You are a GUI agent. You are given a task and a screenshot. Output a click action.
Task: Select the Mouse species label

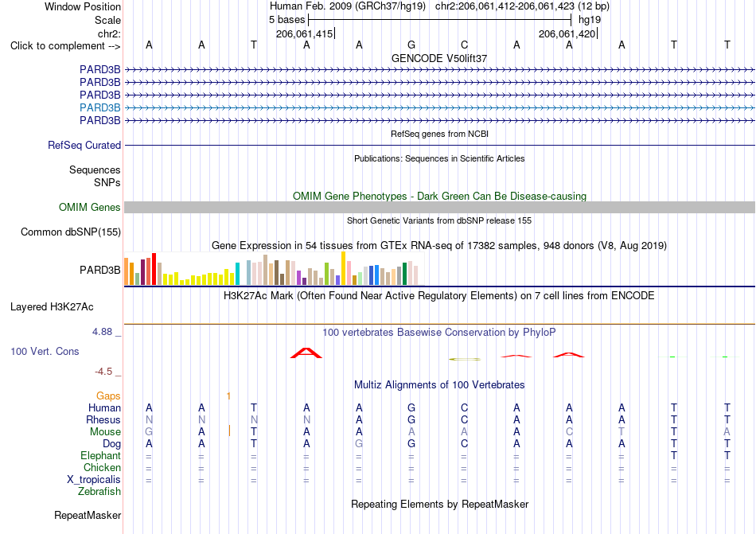tap(105, 432)
